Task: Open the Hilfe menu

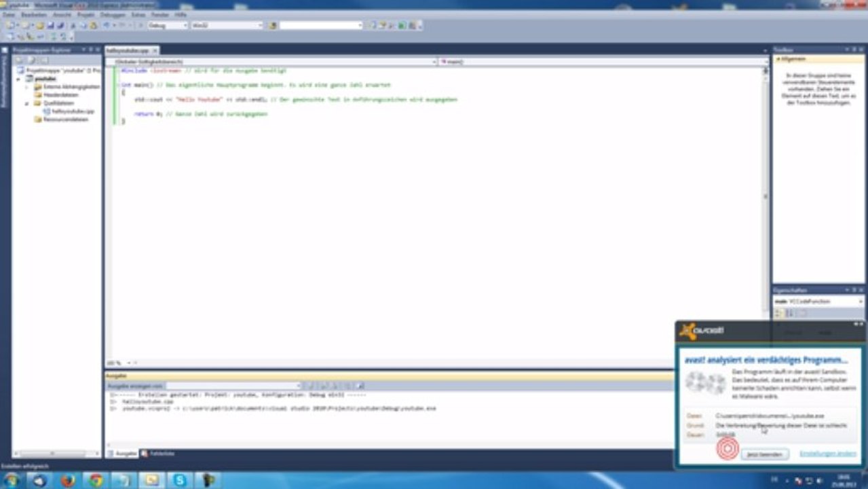Action: [181, 14]
